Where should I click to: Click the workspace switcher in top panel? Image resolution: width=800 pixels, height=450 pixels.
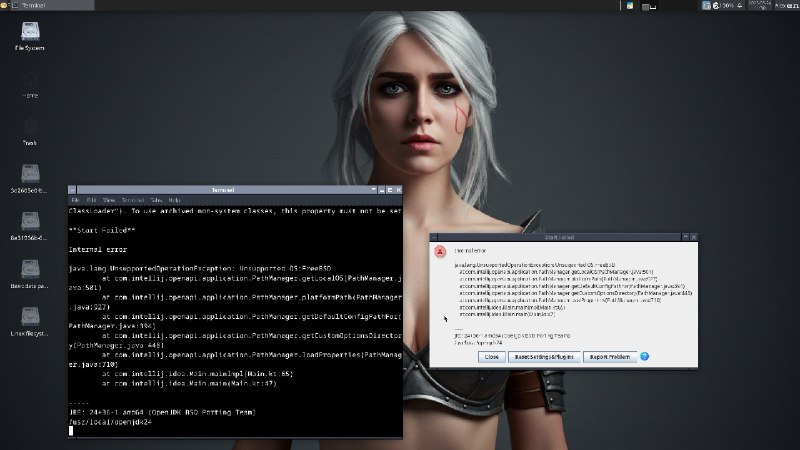coord(648,6)
